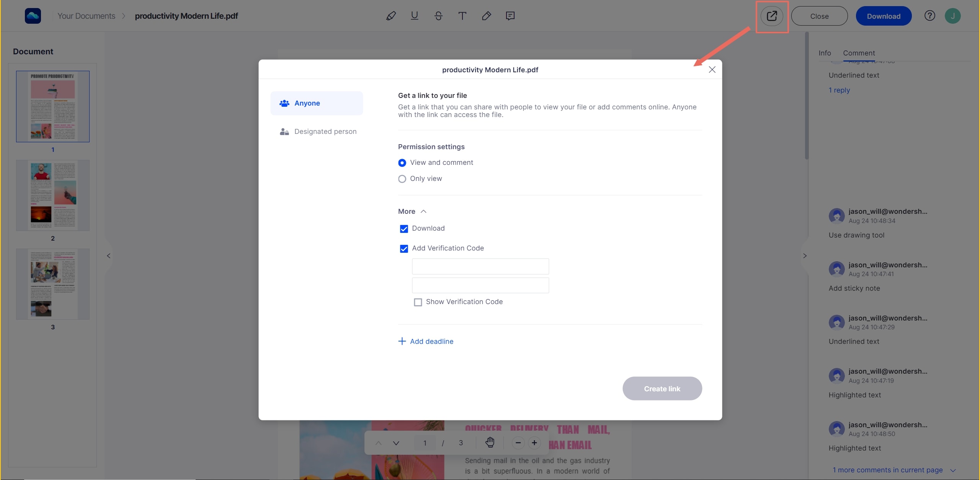Click the comment panel scrollbar

[x=807, y=96]
